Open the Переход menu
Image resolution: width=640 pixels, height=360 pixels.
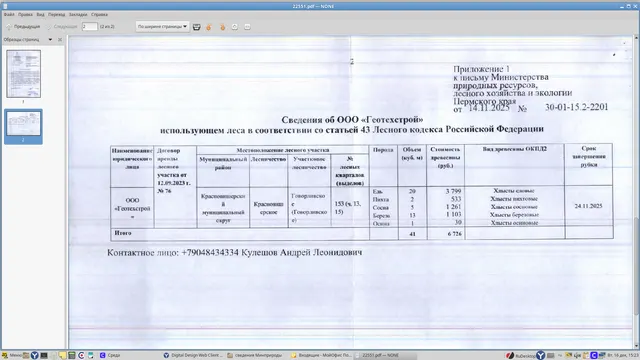[57, 14]
